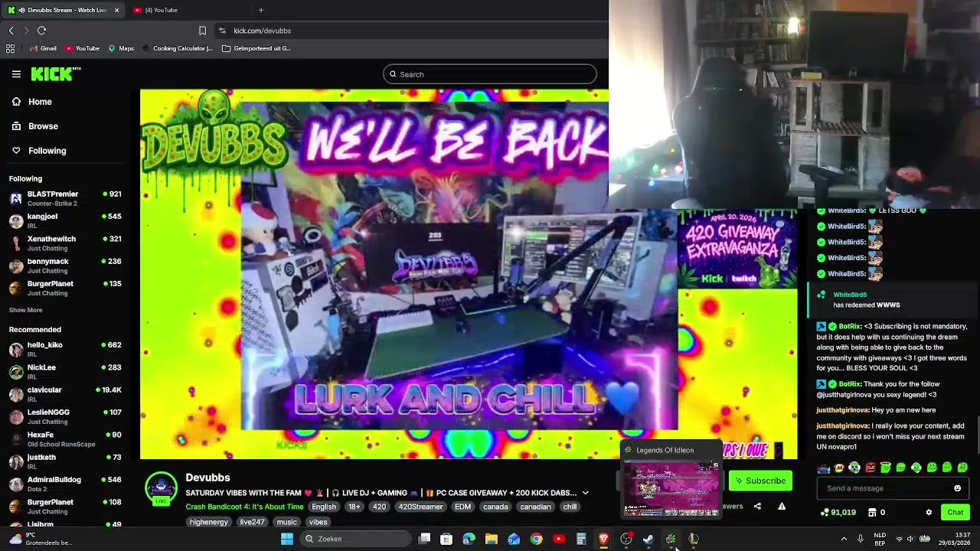
Task: Open a new browser tab with plus
Action: point(261,10)
